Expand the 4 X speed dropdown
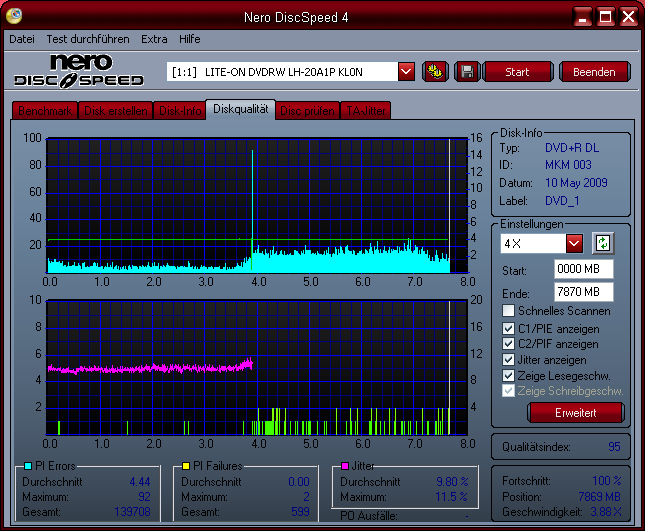645x531 pixels. [574, 243]
